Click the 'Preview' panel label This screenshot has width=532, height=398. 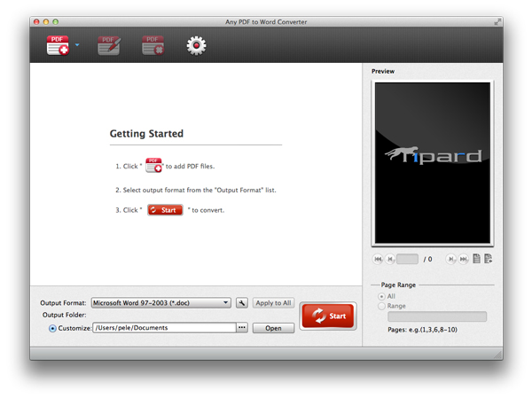[x=383, y=71]
